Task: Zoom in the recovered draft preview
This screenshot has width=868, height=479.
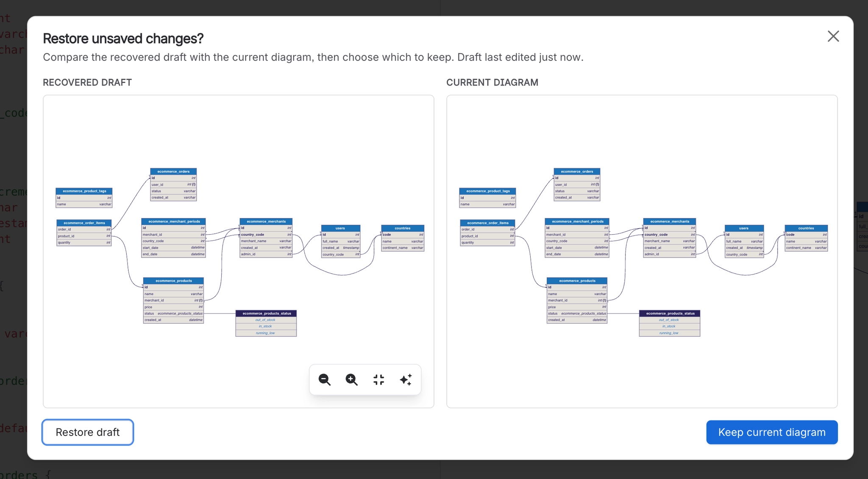Action: [x=352, y=379]
